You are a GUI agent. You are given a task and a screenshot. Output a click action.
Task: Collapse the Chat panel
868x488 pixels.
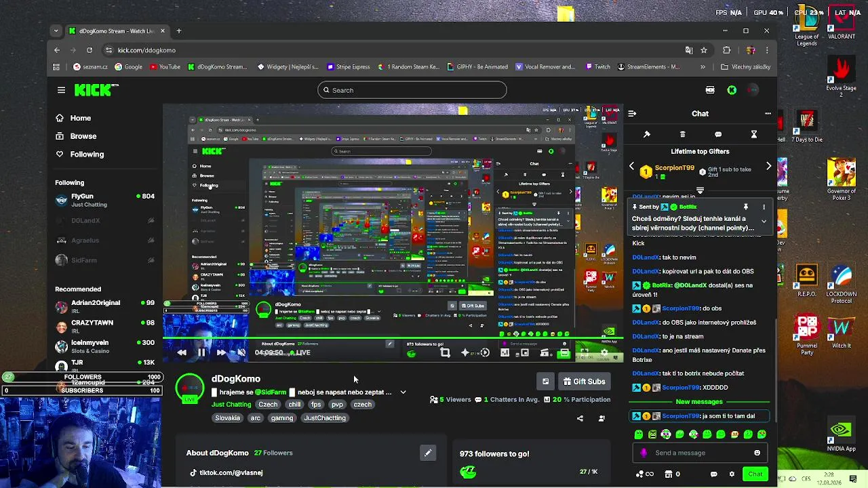[631, 114]
